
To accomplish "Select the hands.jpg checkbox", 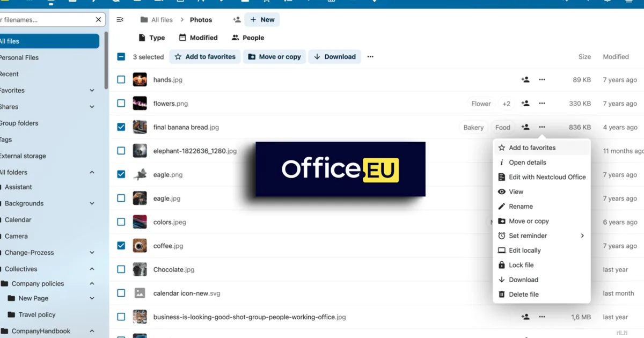I will coord(121,80).
